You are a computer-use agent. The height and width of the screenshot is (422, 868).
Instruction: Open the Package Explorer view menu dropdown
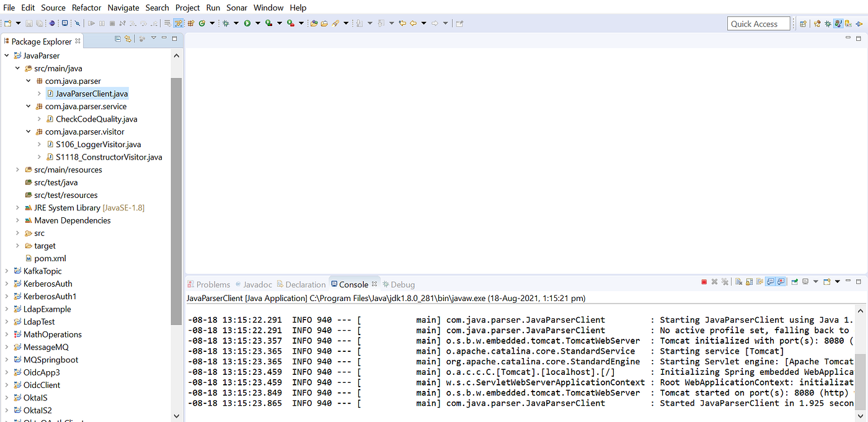(x=153, y=38)
